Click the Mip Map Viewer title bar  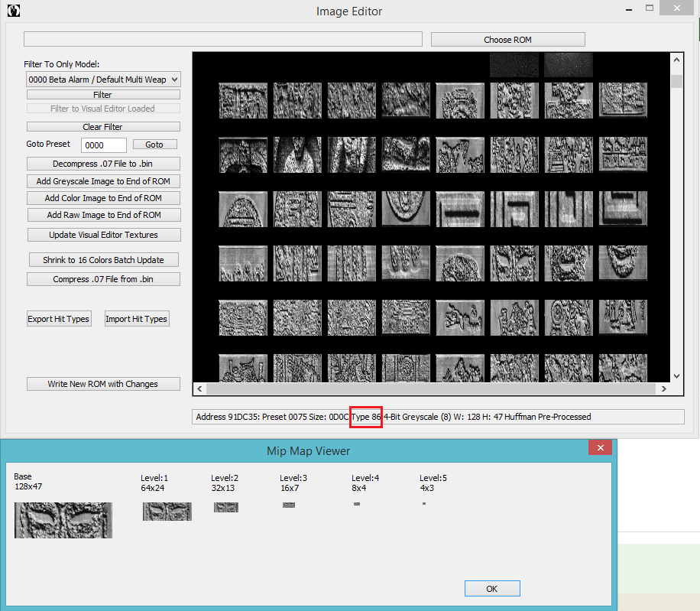tap(308, 450)
